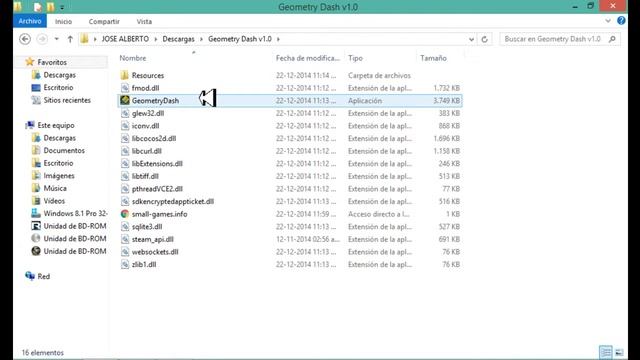
Task: Click the 3.749 KB size of GeometryDash
Action: 446,101
